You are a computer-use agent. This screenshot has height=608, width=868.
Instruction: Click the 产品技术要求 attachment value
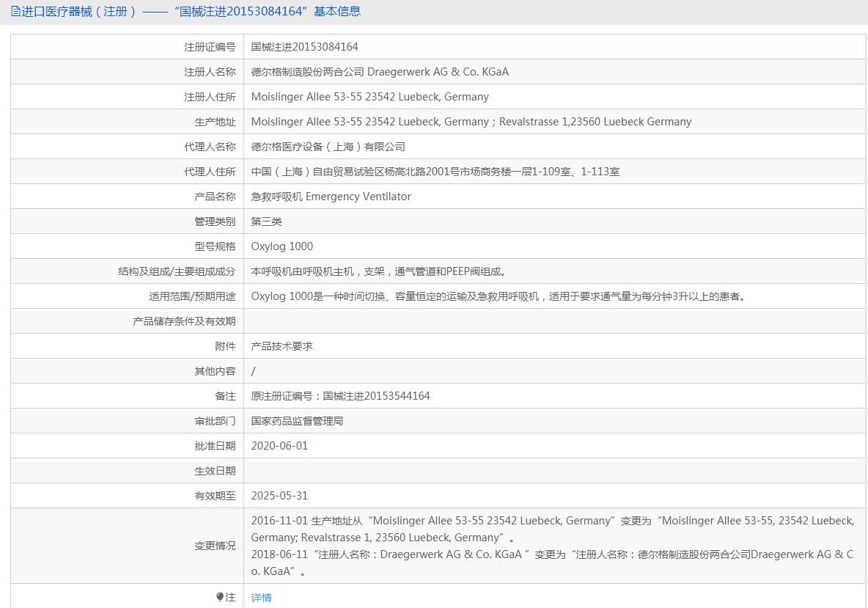point(282,346)
